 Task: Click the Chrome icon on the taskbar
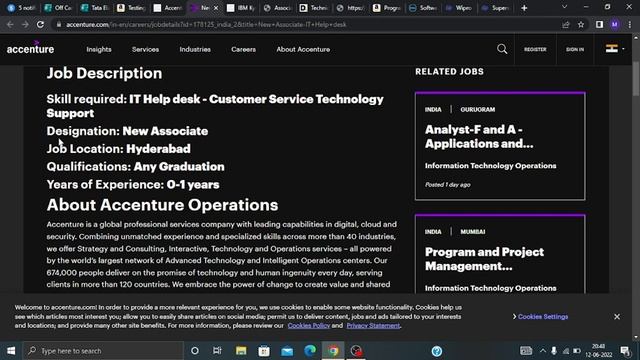coord(333,351)
